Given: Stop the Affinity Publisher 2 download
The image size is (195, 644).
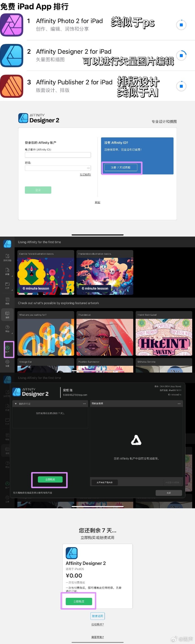Looking at the screenshot, I should point(181,86).
